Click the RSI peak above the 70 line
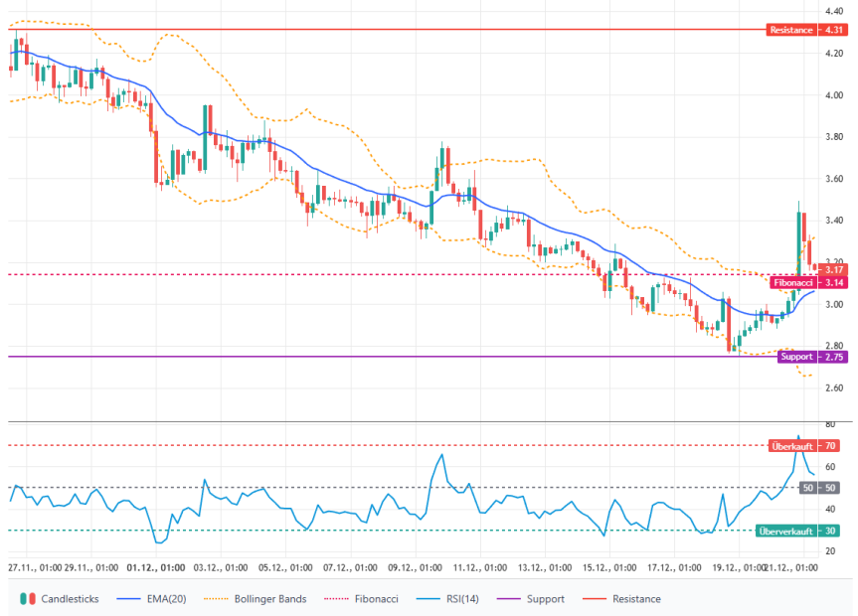Viewport: 858px width, 616px height. [798, 437]
